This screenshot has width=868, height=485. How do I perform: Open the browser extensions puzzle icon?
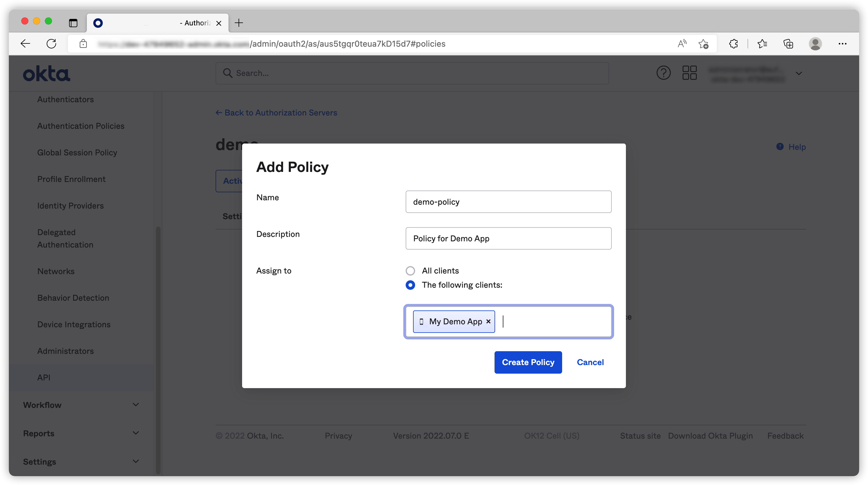tap(733, 44)
